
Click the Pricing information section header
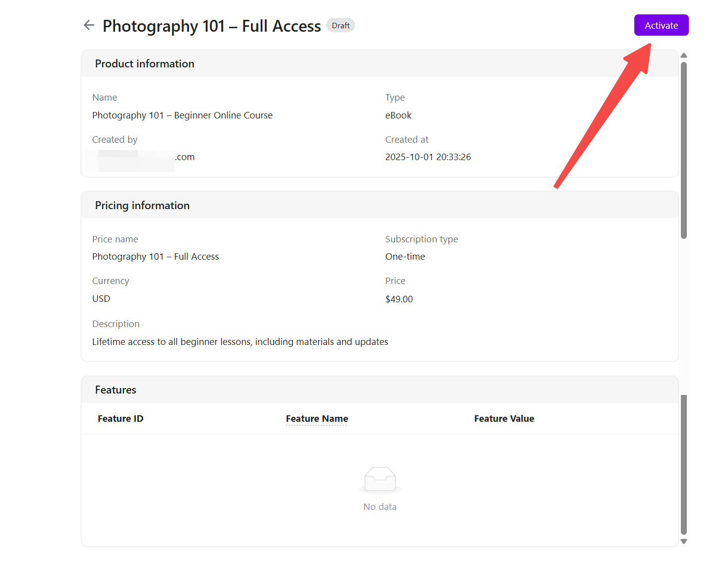(x=142, y=206)
